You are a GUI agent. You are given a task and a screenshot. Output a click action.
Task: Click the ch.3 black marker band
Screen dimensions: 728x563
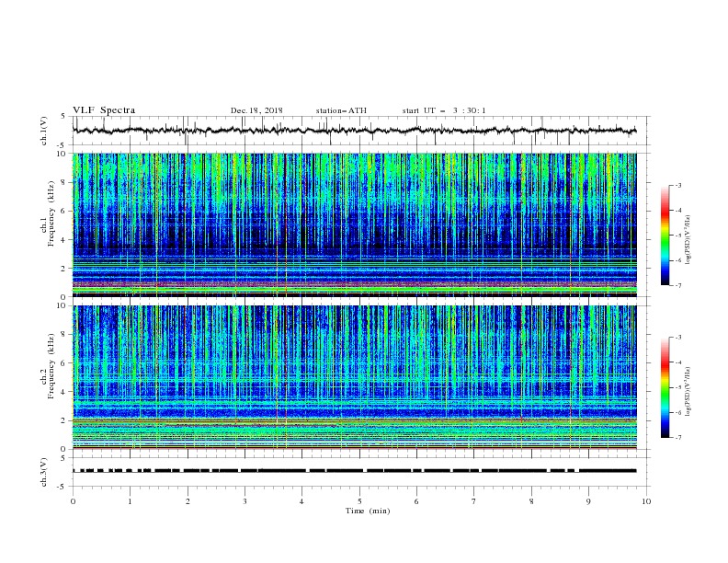[354, 471]
